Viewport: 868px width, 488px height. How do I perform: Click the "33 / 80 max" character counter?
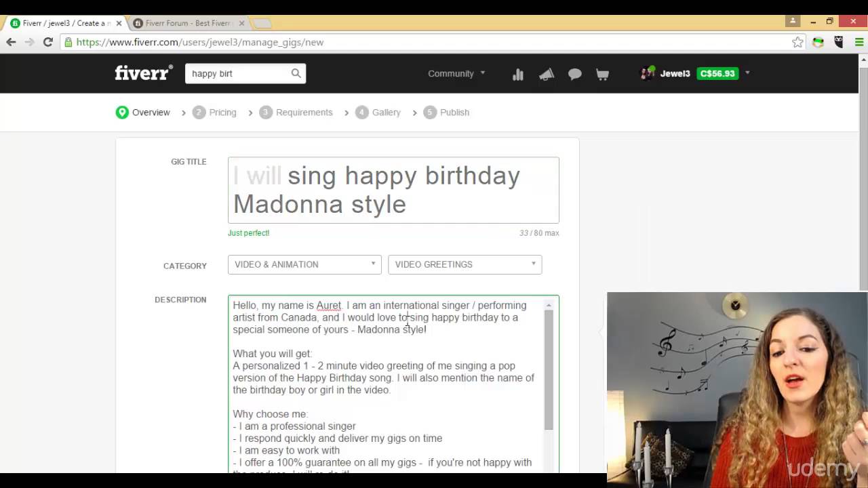tap(539, 233)
